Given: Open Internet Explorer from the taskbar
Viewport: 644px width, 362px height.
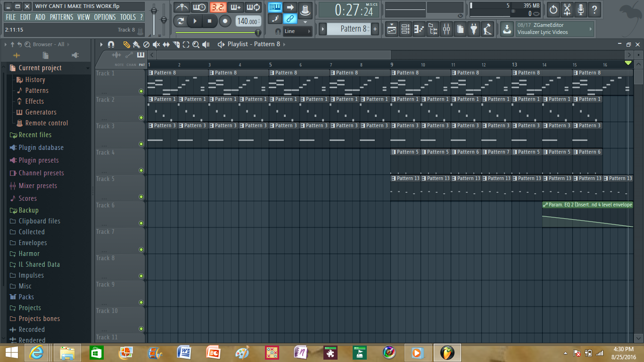Looking at the screenshot, I should (x=37, y=352).
